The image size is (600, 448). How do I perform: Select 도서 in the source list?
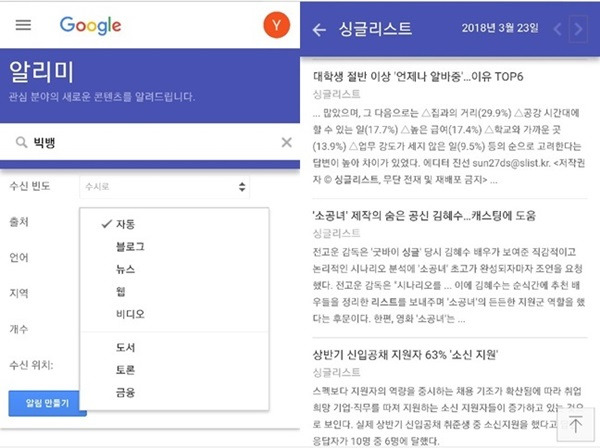click(126, 347)
